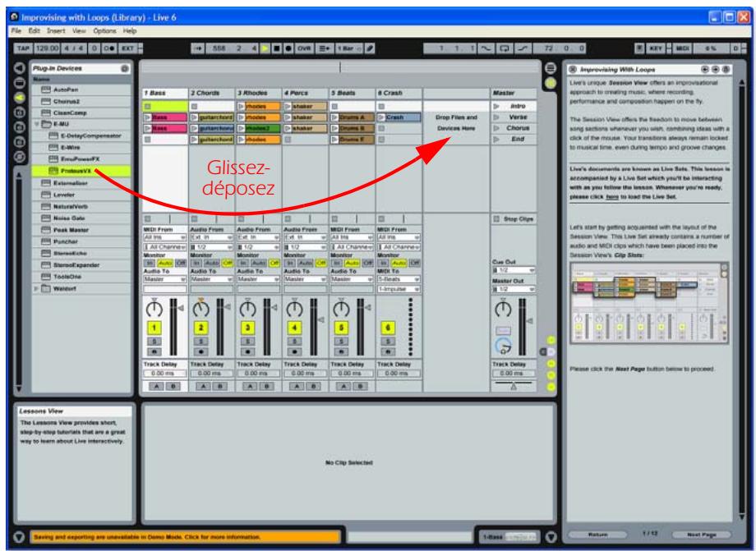The height and width of the screenshot is (551, 756).
Task: Launch the Intro scene play triangle
Action: pyautogui.click(x=496, y=104)
